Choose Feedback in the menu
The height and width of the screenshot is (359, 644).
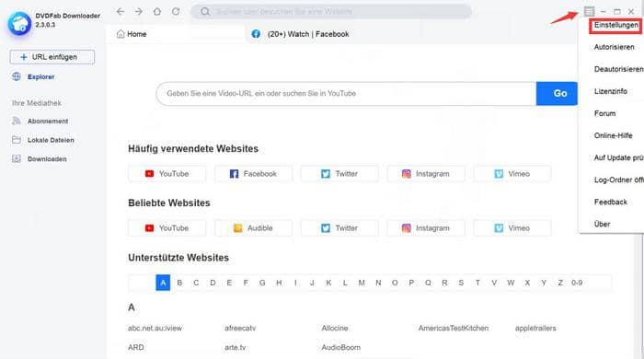(x=610, y=202)
